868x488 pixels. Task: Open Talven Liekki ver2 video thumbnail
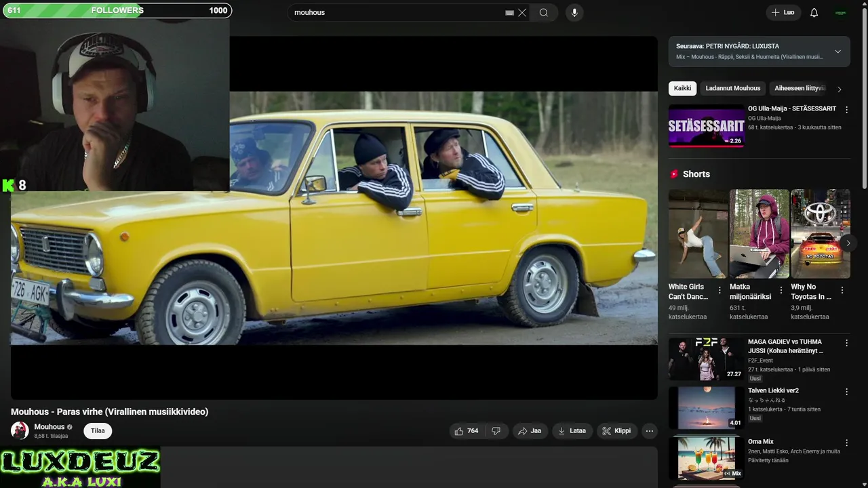pos(706,408)
